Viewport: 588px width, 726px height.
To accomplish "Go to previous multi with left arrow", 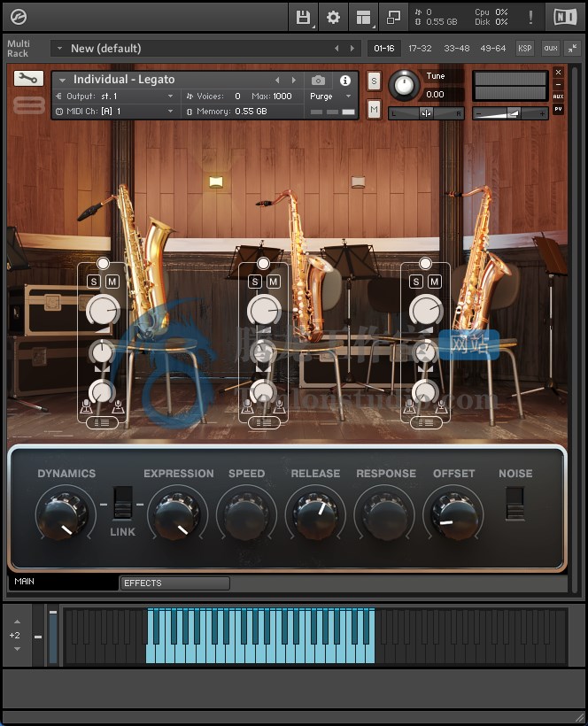I will pyautogui.click(x=337, y=48).
